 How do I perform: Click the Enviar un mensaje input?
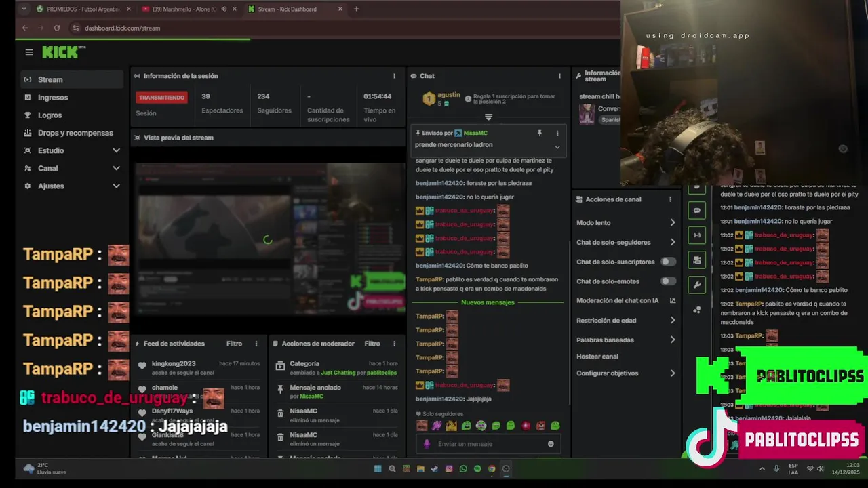pyautogui.click(x=490, y=444)
